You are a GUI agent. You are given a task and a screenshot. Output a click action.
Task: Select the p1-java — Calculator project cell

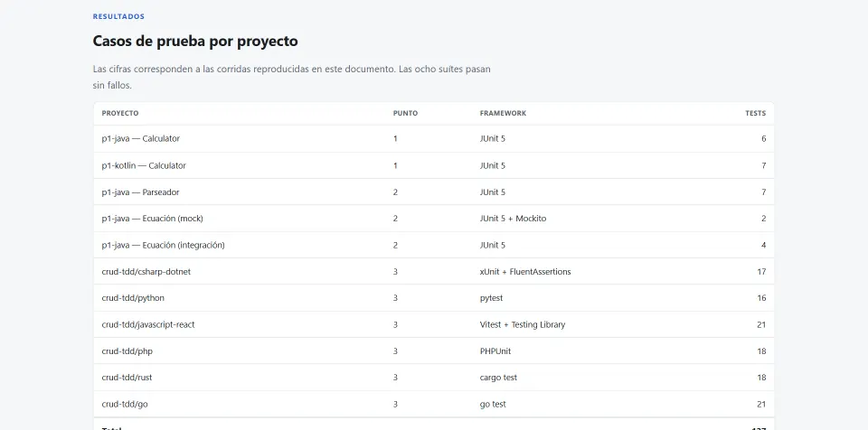click(141, 139)
